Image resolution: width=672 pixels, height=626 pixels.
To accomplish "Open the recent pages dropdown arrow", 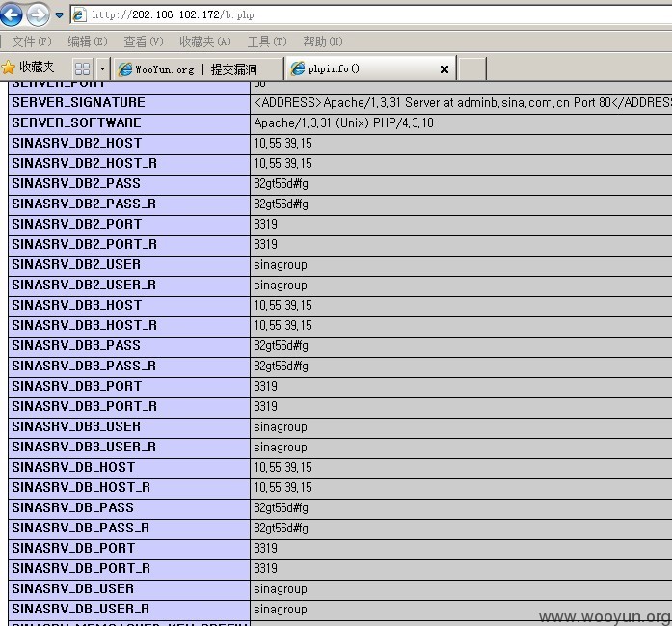I will (59, 15).
